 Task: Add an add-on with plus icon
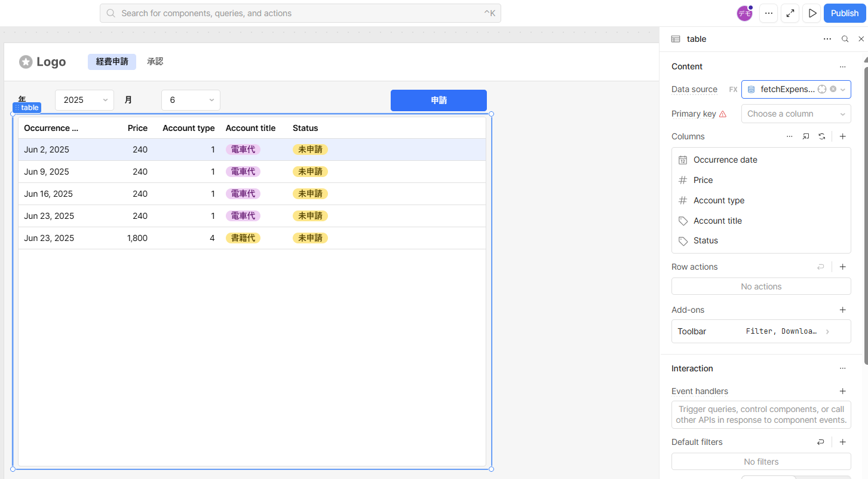(842, 310)
